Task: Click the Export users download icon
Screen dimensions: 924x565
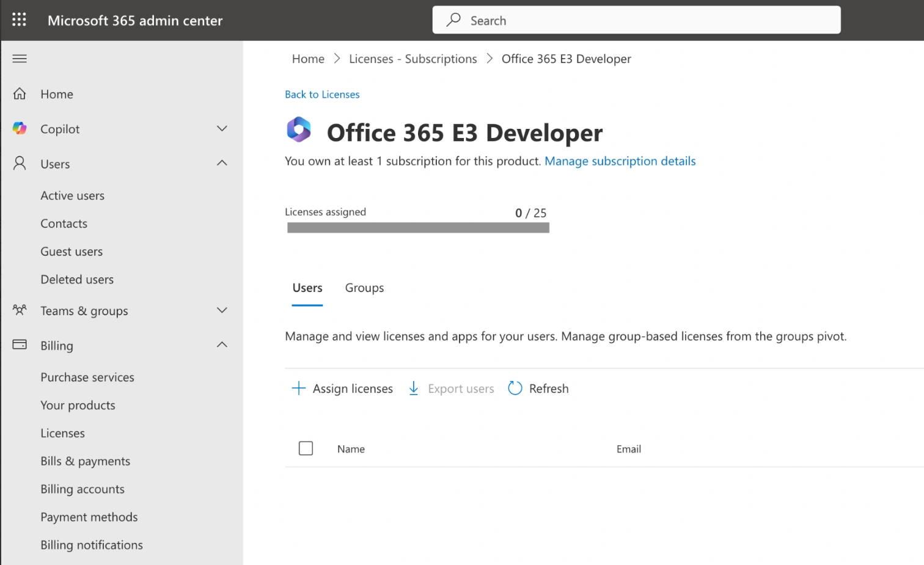Action: click(x=414, y=388)
